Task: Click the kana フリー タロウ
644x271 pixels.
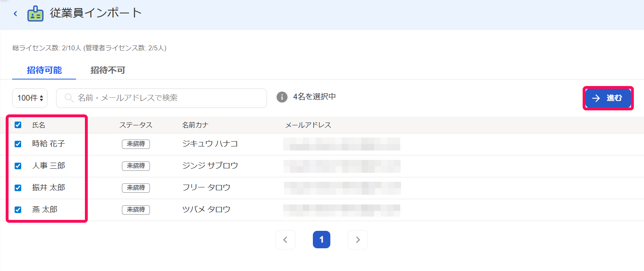Action: pyautogui.click(x=206, y=187)
